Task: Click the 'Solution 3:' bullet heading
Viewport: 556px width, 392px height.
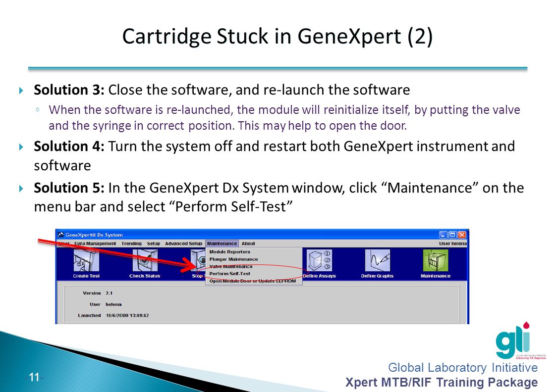Action: point(69,90)
